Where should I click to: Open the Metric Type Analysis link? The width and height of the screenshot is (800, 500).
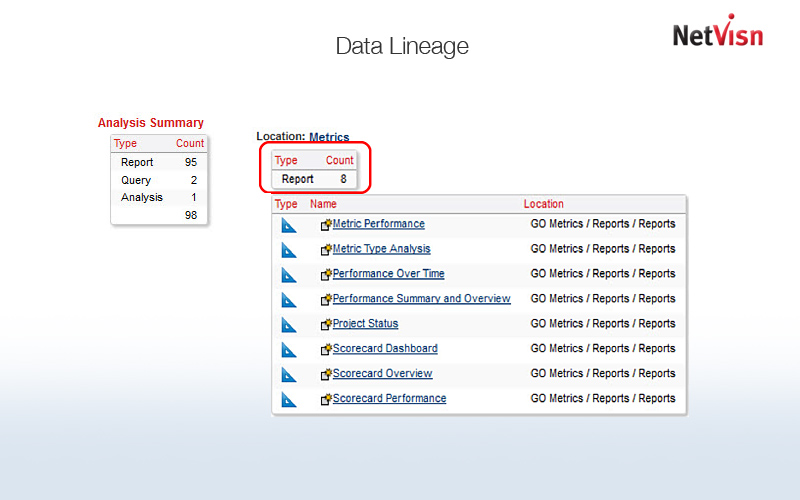click(x=381, y=249)
